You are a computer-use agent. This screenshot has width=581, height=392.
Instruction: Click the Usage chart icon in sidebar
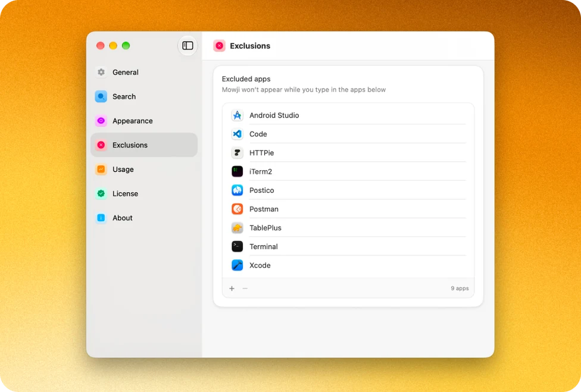(x=101, y=169)
